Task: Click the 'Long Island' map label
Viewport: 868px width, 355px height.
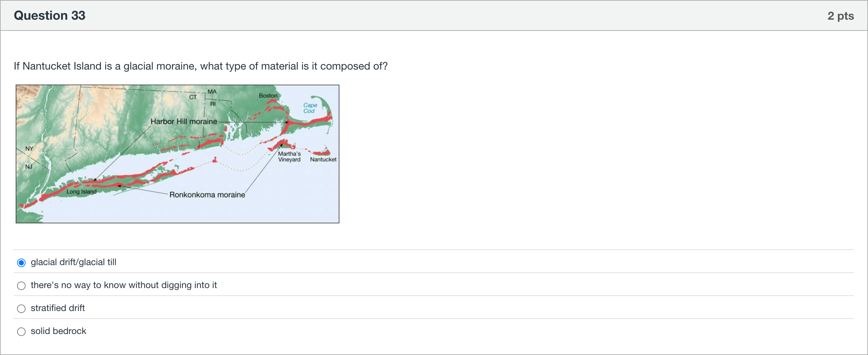Action: 82,192
